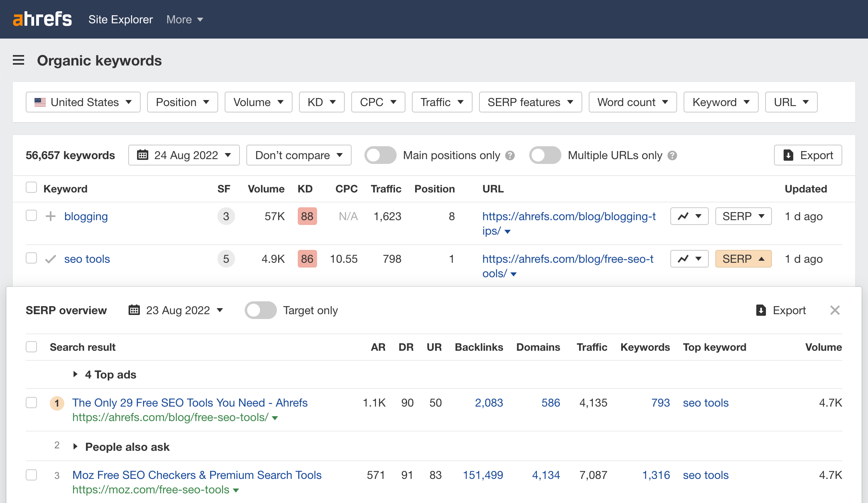Click the plus icon beside blogging keyword
Screen dimensions: 868x503
[51, 217]
